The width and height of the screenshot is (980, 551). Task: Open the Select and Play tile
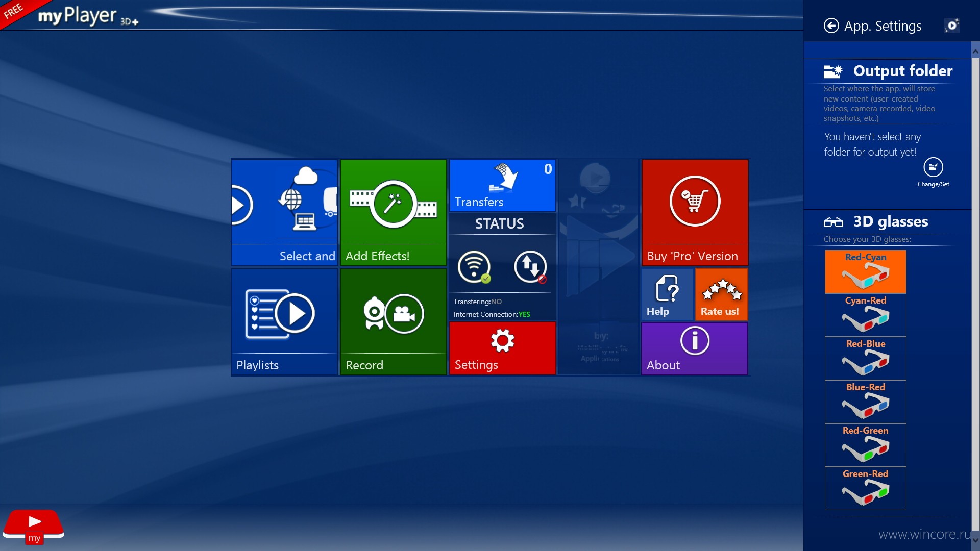click(284, 213)
